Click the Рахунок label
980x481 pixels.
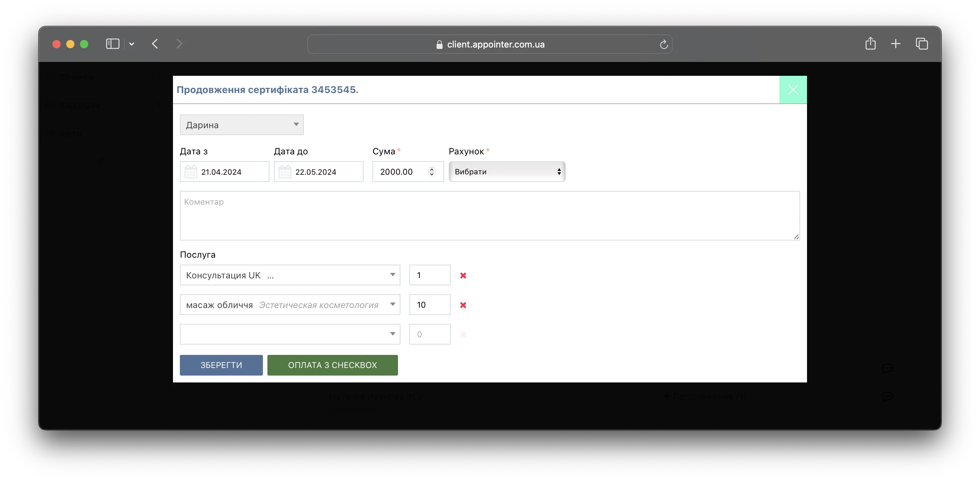tap(466, 152)
